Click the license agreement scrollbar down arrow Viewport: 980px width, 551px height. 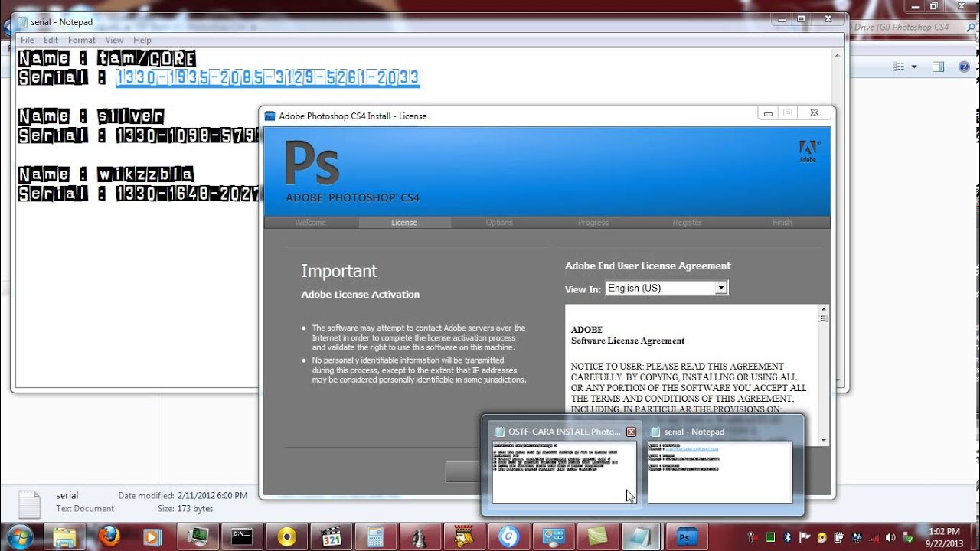point(824,440)
